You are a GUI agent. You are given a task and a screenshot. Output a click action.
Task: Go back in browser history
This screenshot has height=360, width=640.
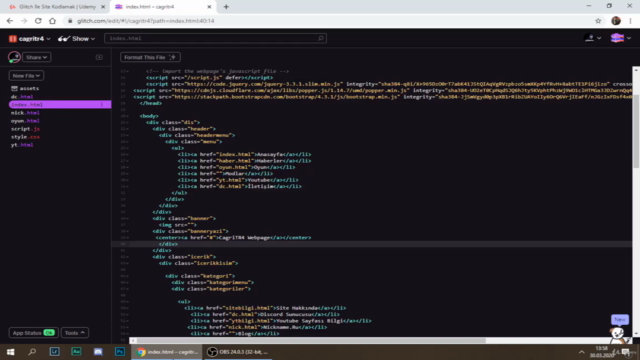10,21
